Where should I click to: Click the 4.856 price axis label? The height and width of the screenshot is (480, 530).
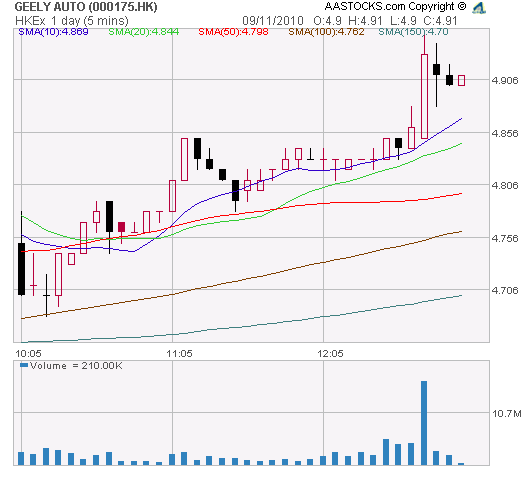(x=505, y=133)
